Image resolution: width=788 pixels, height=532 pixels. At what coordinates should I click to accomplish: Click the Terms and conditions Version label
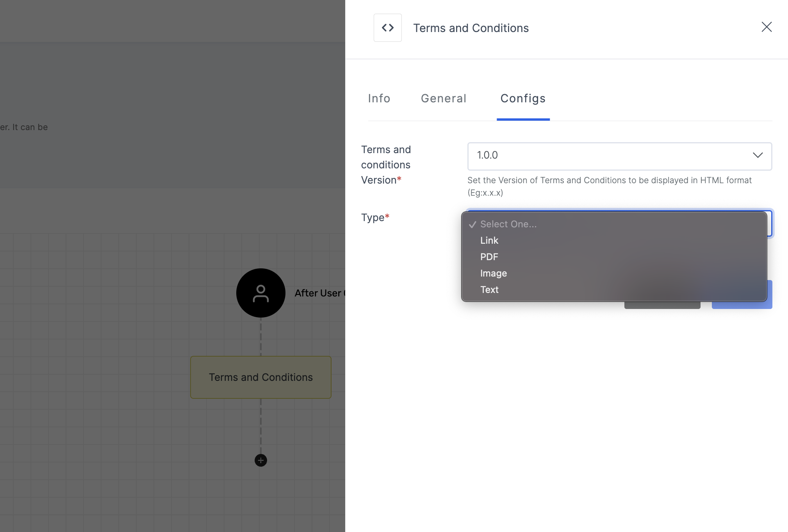[386, 165]
